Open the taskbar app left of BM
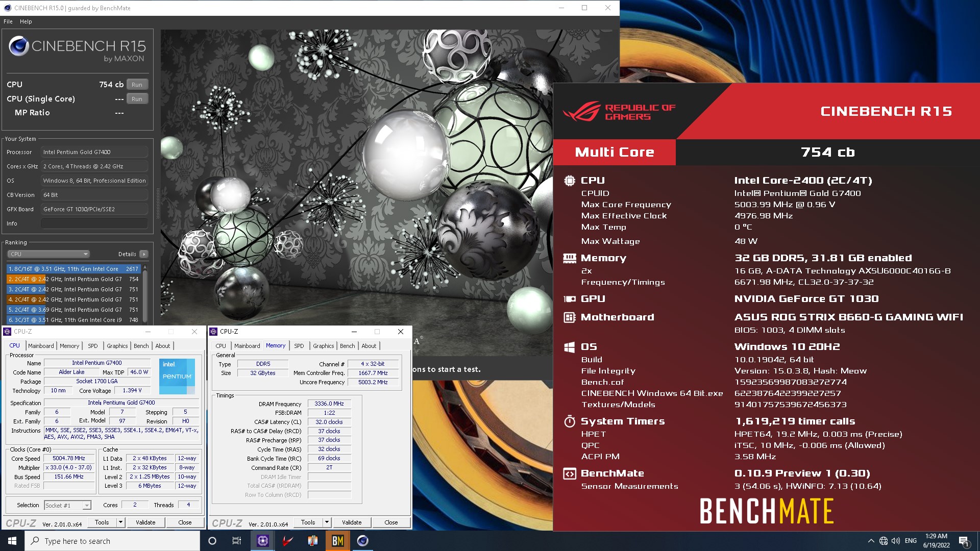This screenshot has width=980, height=551. [313, 541]
